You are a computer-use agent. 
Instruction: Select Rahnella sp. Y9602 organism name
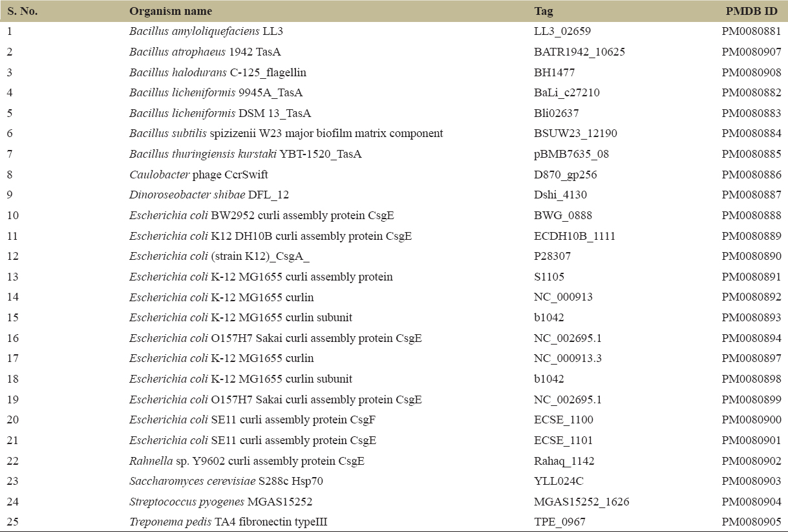point(247,461)
